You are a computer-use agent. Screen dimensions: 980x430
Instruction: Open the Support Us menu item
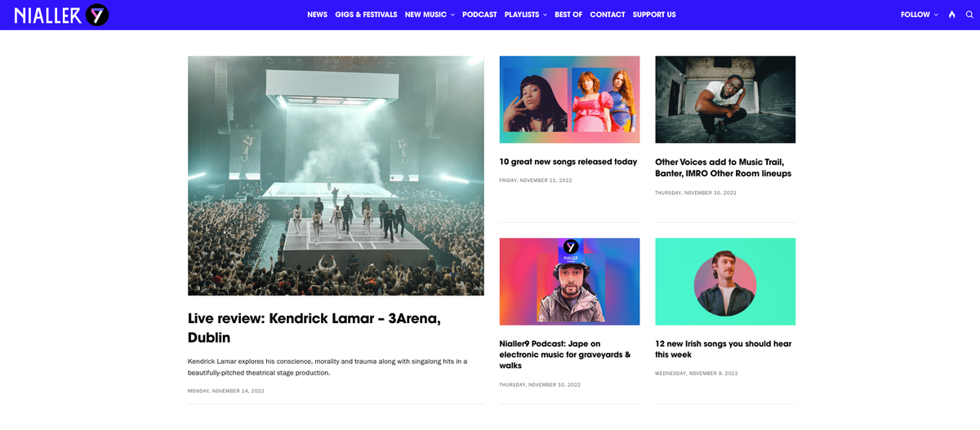654,15
